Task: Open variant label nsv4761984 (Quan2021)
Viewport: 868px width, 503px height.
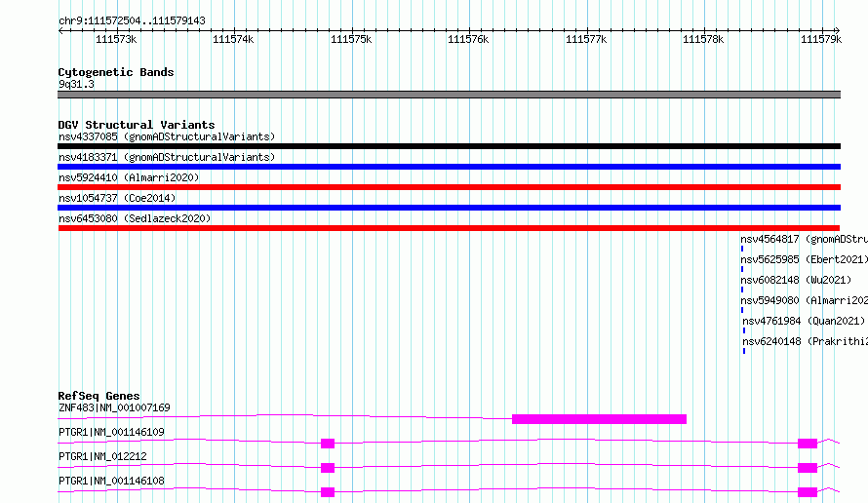Action: (x=804, y=321)
